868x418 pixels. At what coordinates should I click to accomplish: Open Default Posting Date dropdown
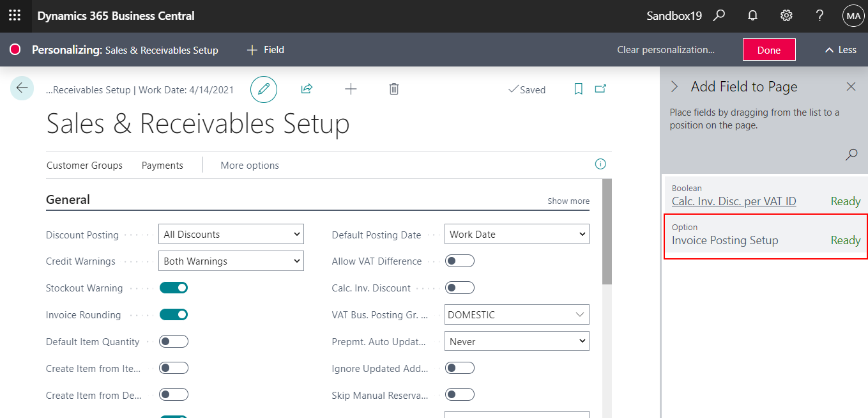click(517, 235)
